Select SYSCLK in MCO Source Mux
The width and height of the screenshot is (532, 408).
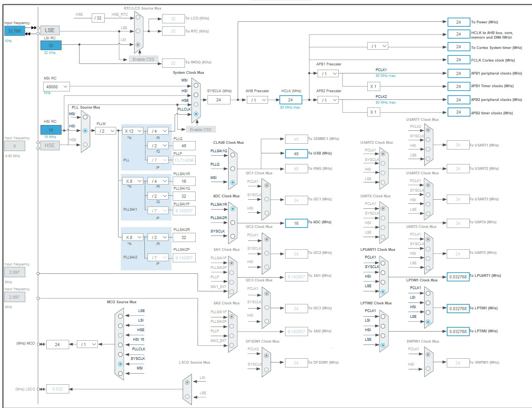(120, 364)
